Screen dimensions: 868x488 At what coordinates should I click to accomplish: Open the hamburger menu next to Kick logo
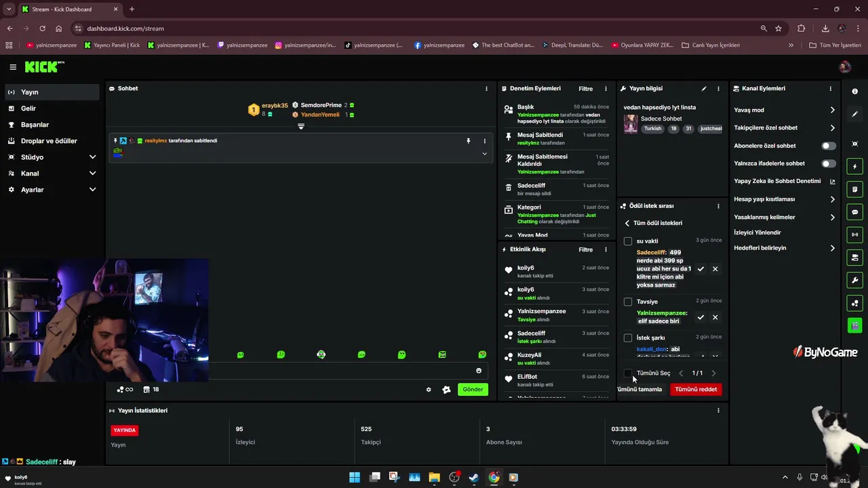pyautogui.click(x=13, y=67)
